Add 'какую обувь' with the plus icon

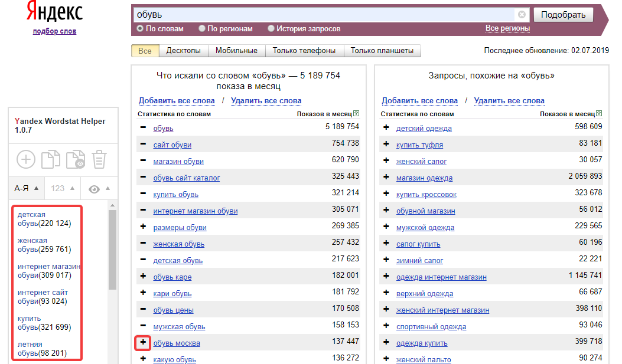[x=143, y=359]
